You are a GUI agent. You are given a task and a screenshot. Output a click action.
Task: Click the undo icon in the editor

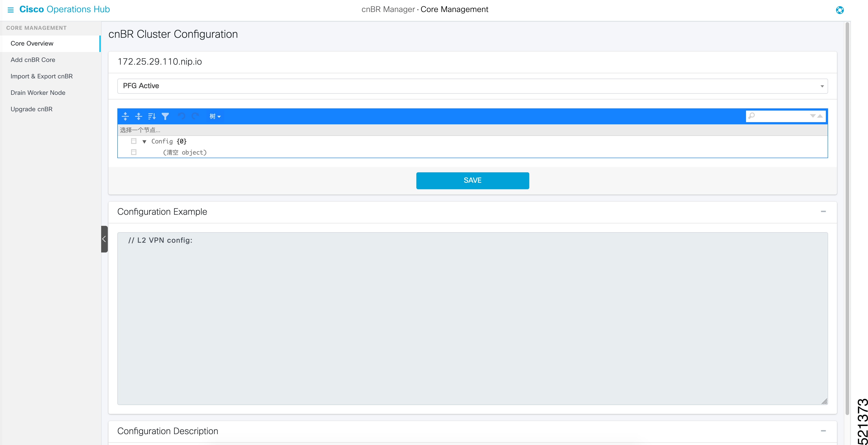click(181, 116)
